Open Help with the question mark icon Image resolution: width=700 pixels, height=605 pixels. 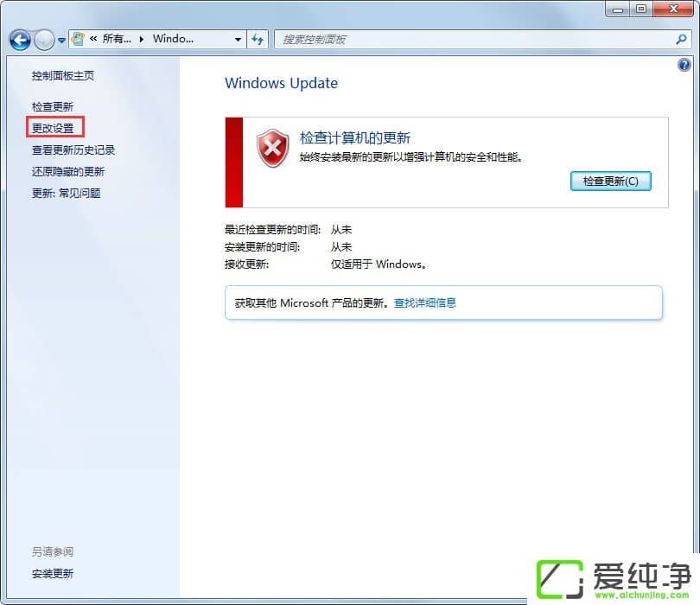click(x=684, y=65)
